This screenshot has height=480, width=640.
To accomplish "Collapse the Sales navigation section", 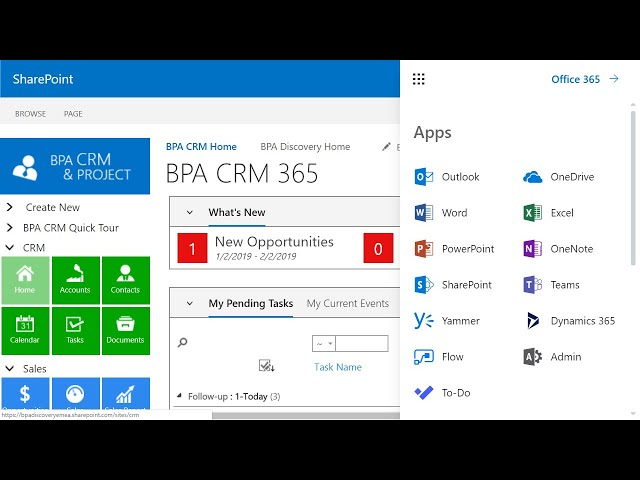I will pyautogui.click(x=10, y=369).
